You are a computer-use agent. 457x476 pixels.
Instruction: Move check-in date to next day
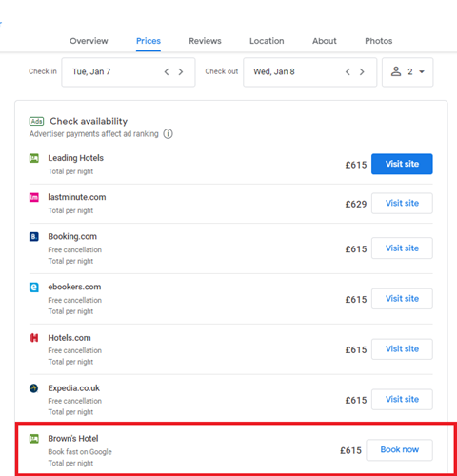click(181, 72)
